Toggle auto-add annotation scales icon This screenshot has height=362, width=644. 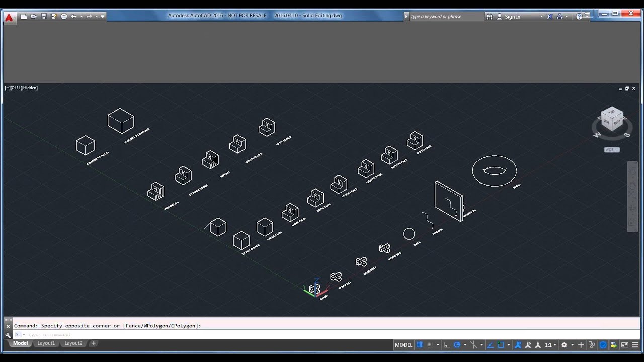point(528,345)
